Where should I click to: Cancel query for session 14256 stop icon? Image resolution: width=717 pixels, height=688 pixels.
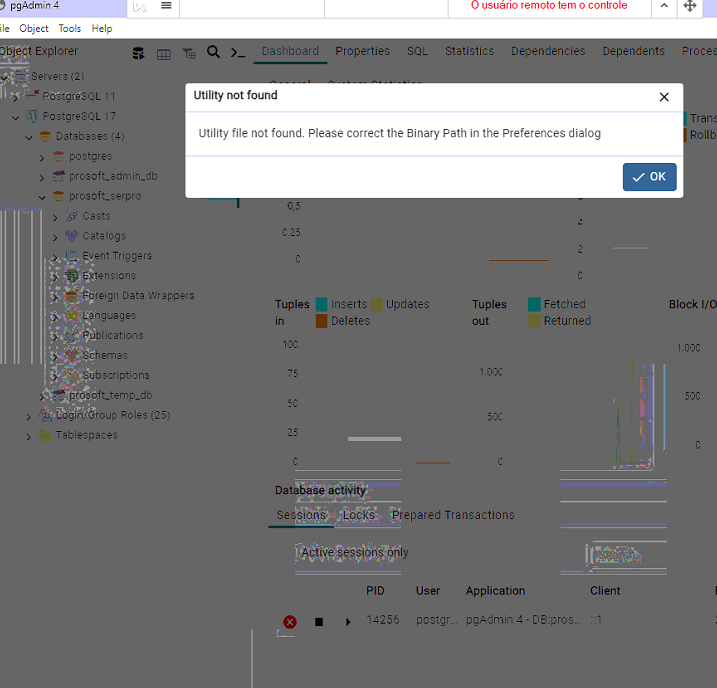coord(319,622)
